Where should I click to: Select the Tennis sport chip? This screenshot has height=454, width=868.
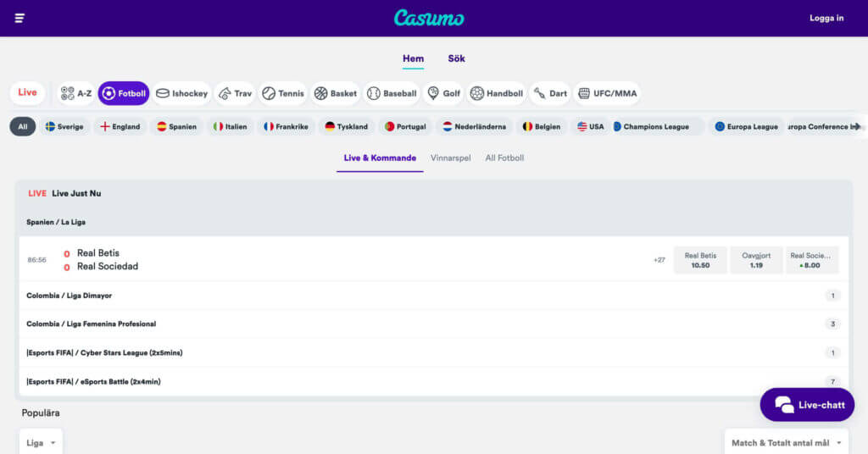point(283,93)
